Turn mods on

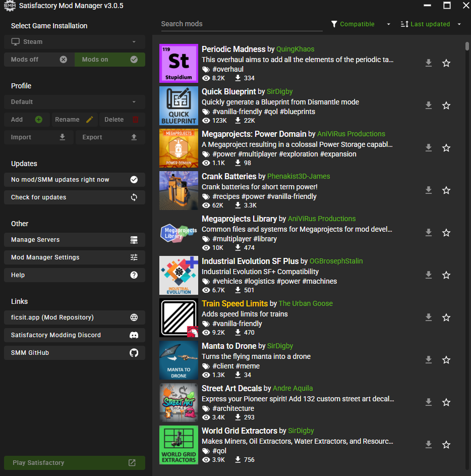pyautogui.click(x=110, y=60)
